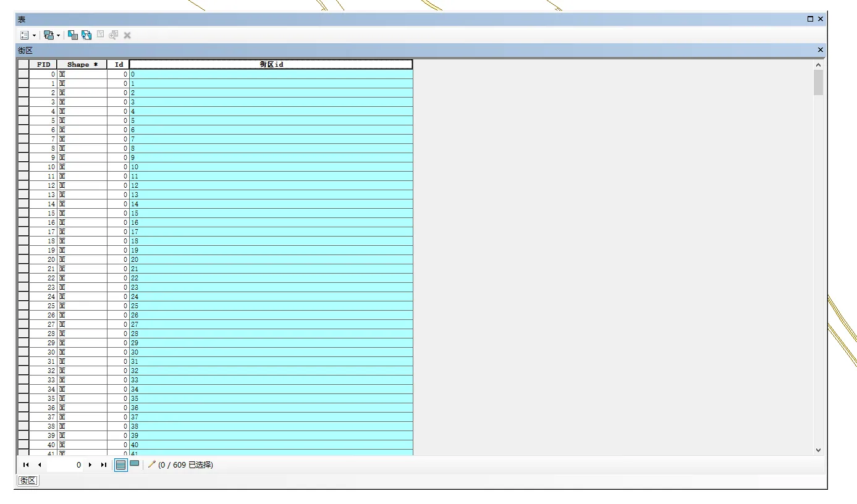This screenshot has width=857, height=504.
Task: Click the vertical scrollbar down arrow
Action: click(x=818, y=450)
